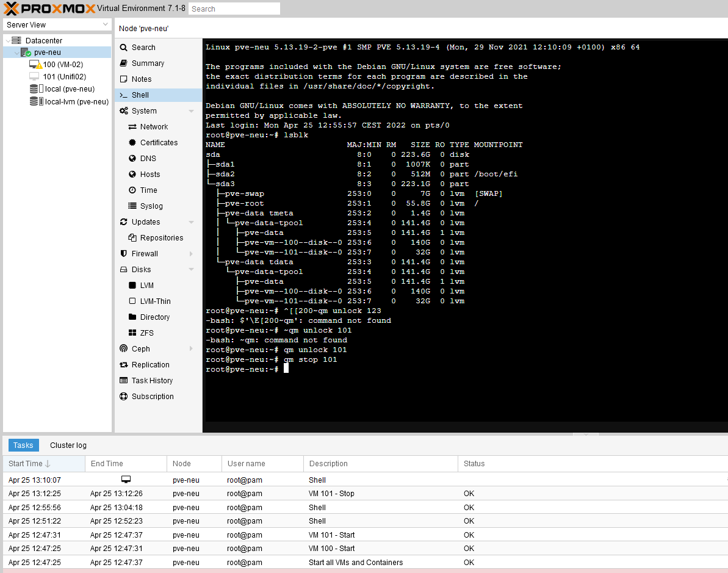Sort tasks by Start Time arrow
The image size is (728, 573).
48,463
